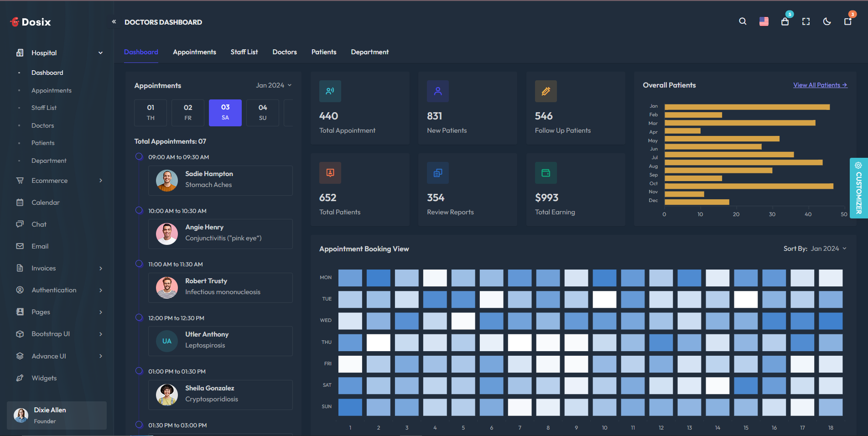
Task: Open sidebar Appointments link
Action: [52, 90]
